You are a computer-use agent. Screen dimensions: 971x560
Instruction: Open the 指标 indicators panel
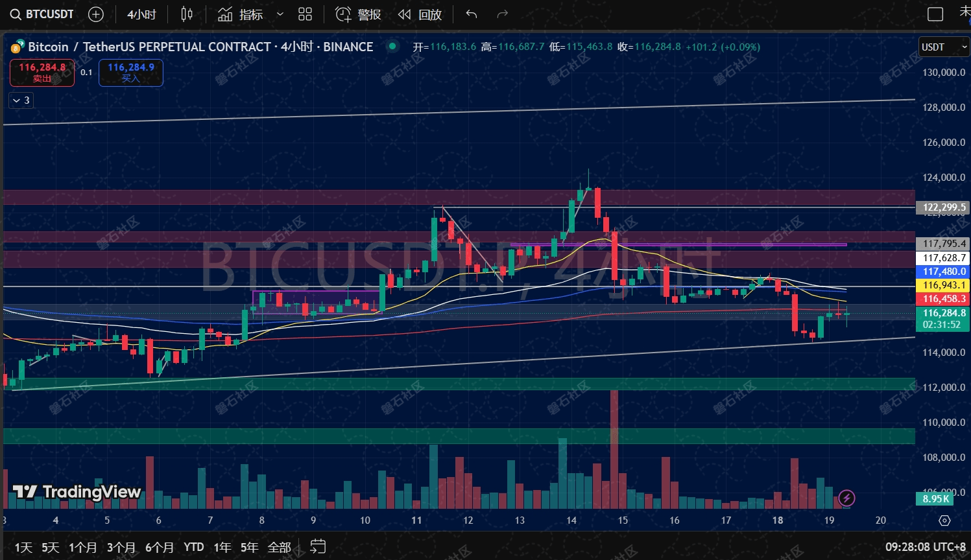(241, 14)
